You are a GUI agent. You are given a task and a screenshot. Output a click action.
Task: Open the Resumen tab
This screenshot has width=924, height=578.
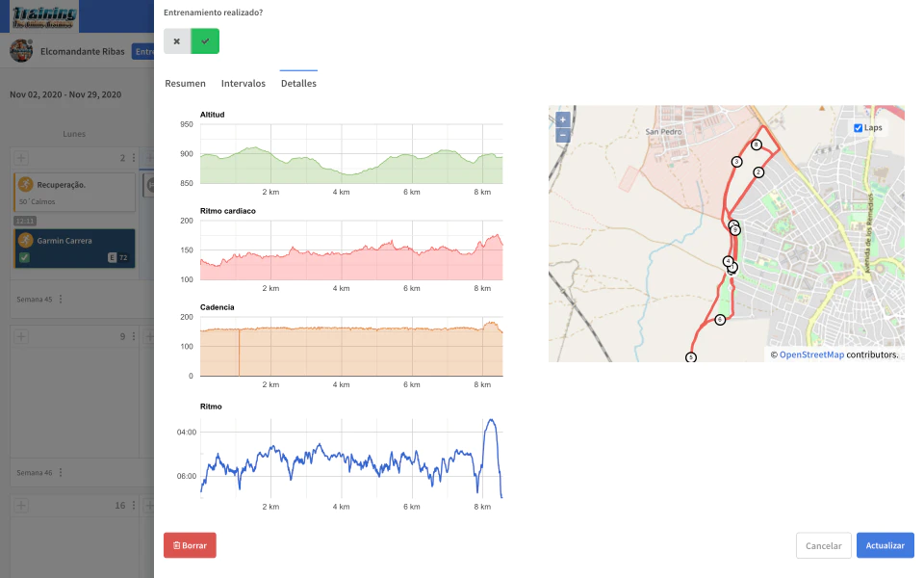185,83
